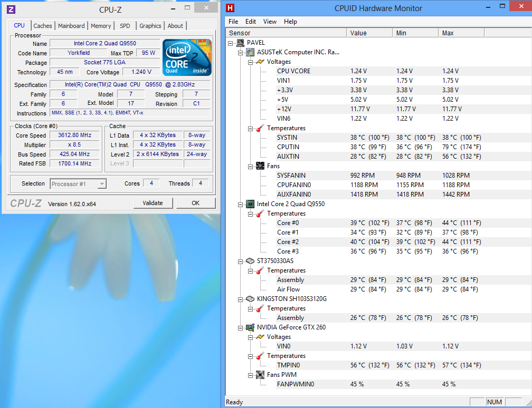Click the CPU-Z purple Z title icon
The height and width of the screenshot is (408, 532).
(x=11, y=9)
